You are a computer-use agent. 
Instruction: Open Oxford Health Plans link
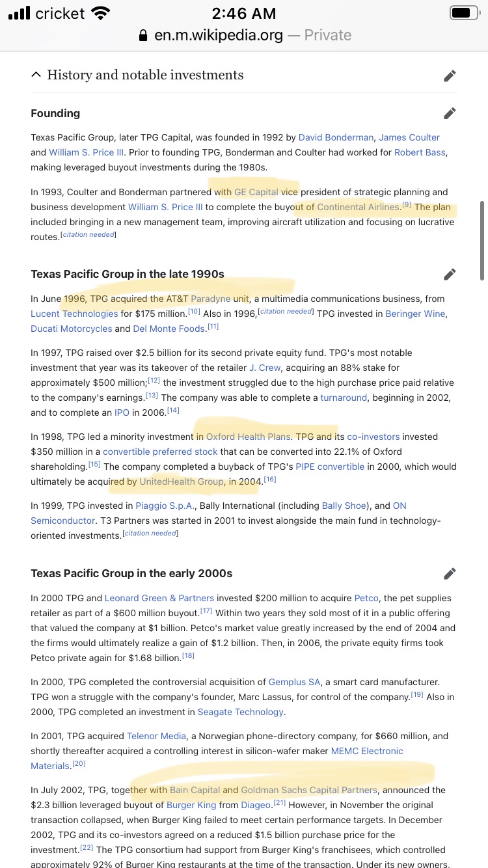(x=249, y=437)
